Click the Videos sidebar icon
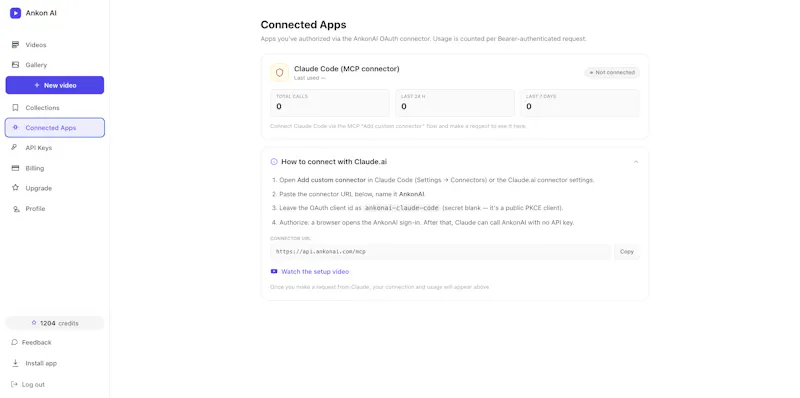The image size is (800, 398). click(x=15, y=45)
